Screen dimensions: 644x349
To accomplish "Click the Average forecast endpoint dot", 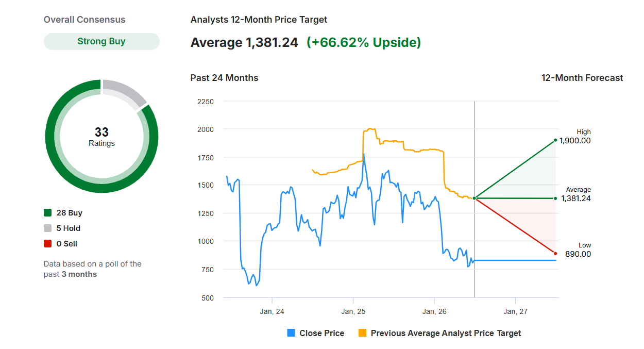I will pyautogui.click(x=555, y=198).
